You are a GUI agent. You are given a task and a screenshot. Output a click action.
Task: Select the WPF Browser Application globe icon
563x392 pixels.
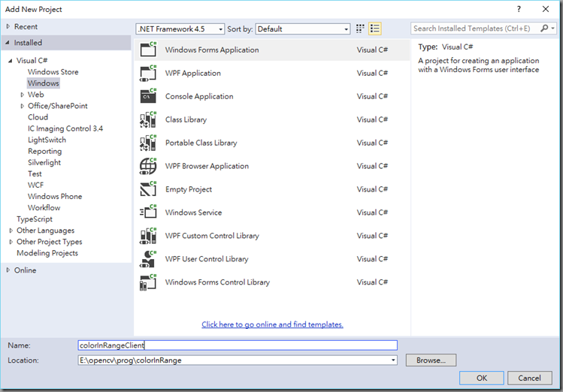148,166
